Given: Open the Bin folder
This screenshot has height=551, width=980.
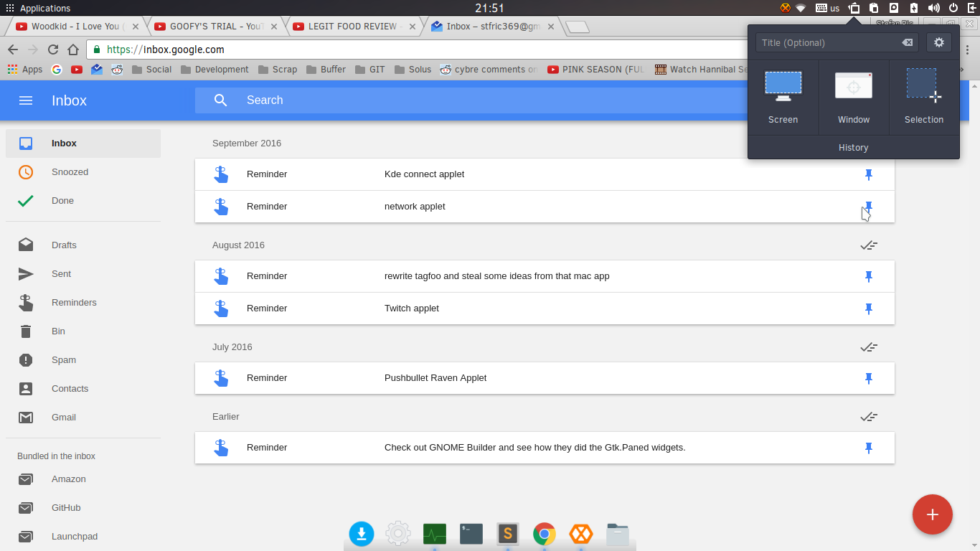Looking at the screenshot, I should 83,331.
